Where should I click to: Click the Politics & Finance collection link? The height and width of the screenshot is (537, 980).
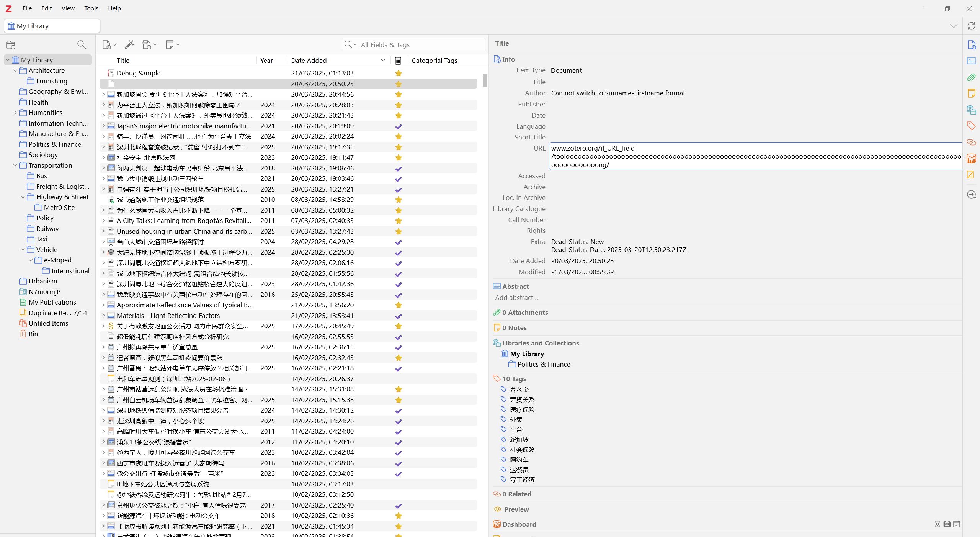click(x=544, y=364)
